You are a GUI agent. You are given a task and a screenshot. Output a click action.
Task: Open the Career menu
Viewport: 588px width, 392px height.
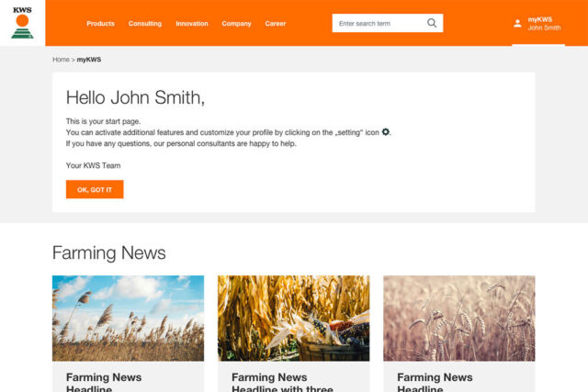[x=275, y=24]
